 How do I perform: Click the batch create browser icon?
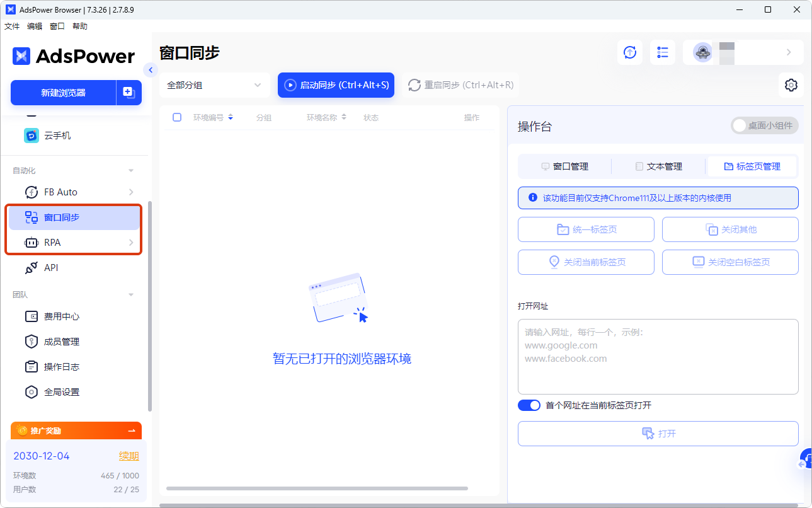129,93
